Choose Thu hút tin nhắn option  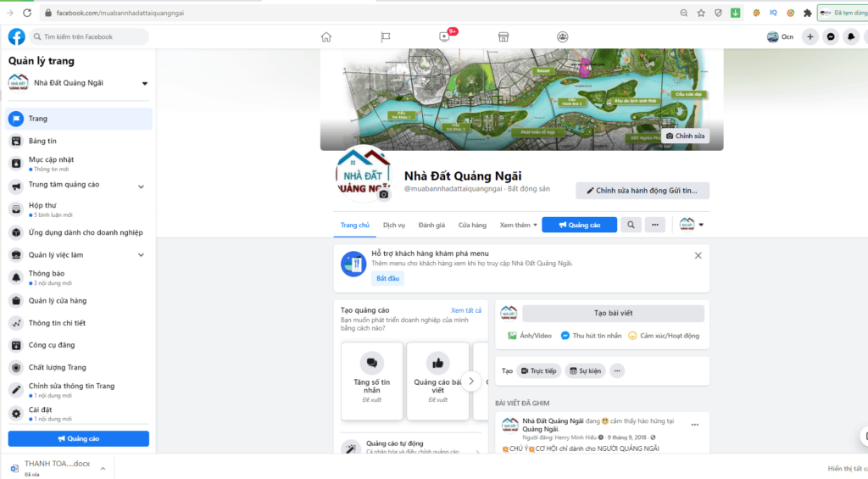point(591,336)
